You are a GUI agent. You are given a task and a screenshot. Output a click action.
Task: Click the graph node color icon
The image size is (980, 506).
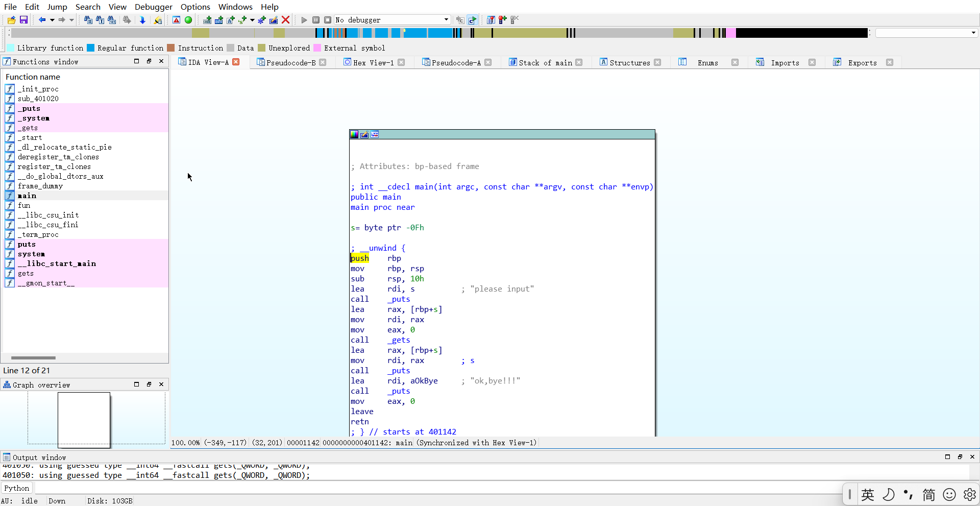[354, 135]
